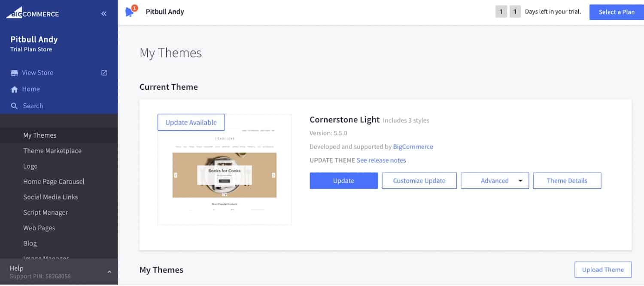Click Upload Theme
Screen dimensions: 644x286
coord(603,270)
